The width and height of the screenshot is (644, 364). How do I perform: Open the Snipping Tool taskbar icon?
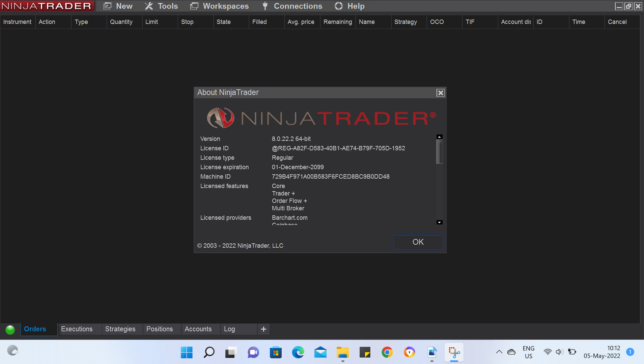click(454, 353)
